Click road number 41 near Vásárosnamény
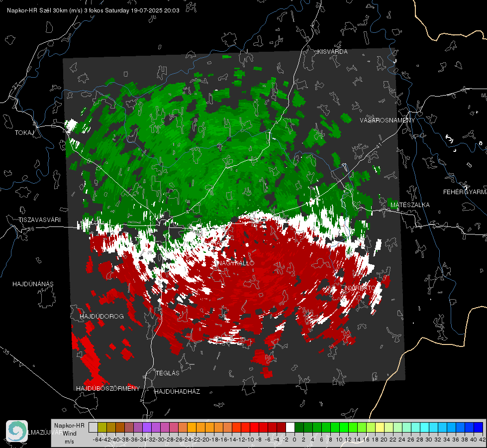Image resolution: width=487 pixels, height=448 pixels. click(379, 145)
